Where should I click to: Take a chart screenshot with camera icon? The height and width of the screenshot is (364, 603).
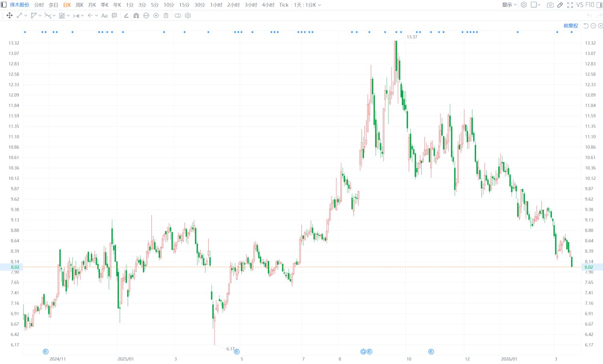[x=550, y=5]
